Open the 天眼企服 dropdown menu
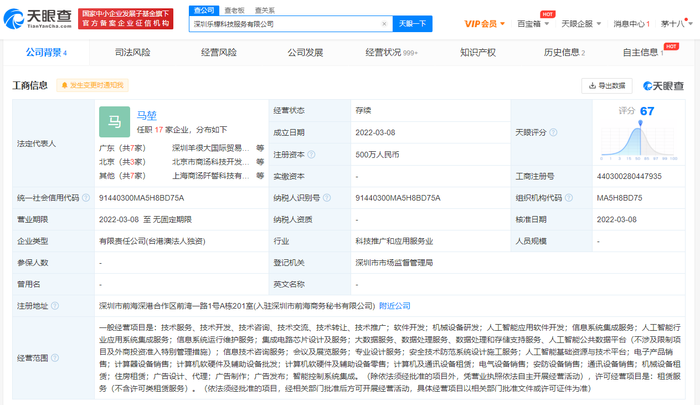This screenshot has height=405, width=700. [x=581, y=24]
